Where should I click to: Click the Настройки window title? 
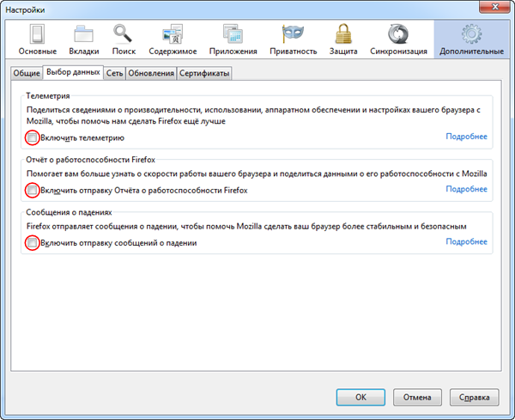(x=25, y=9)
